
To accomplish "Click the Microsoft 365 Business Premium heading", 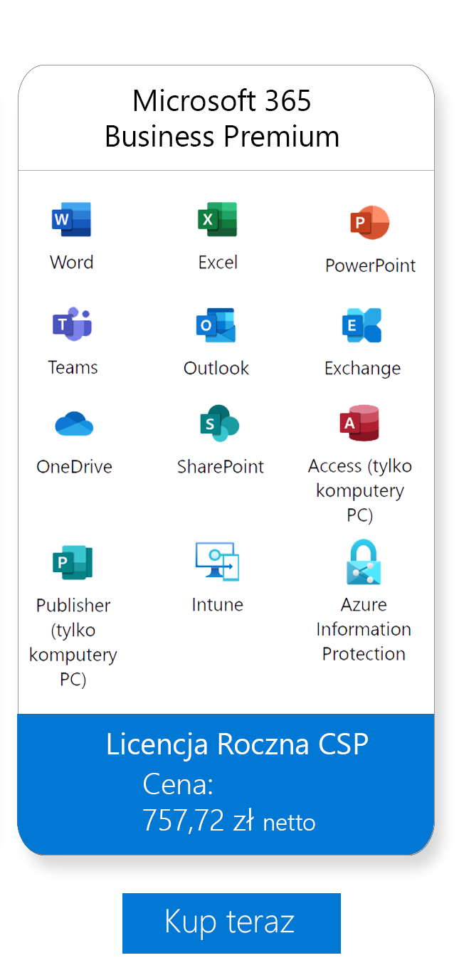I will 222,119.
